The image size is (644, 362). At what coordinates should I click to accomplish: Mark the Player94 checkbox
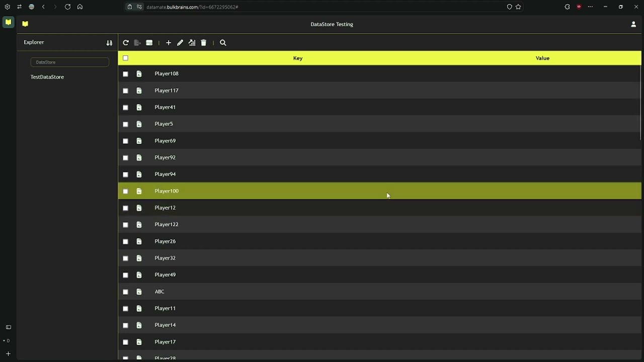click(x=125, y=174)
